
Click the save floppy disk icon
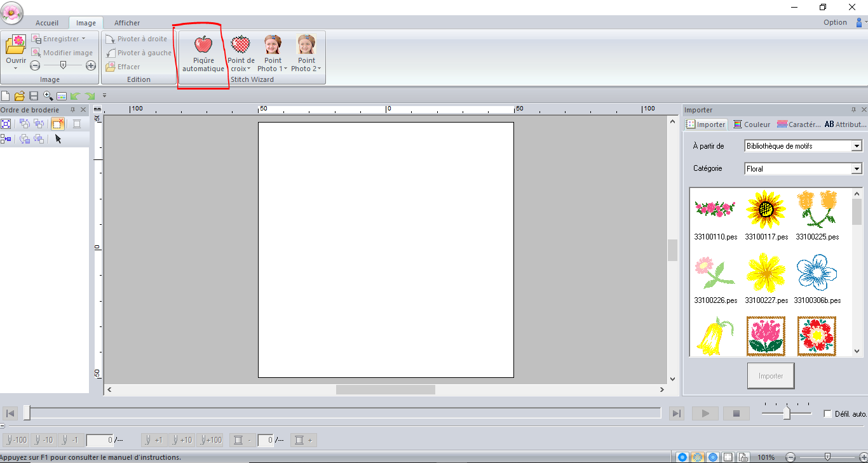(x=34, y=96)
